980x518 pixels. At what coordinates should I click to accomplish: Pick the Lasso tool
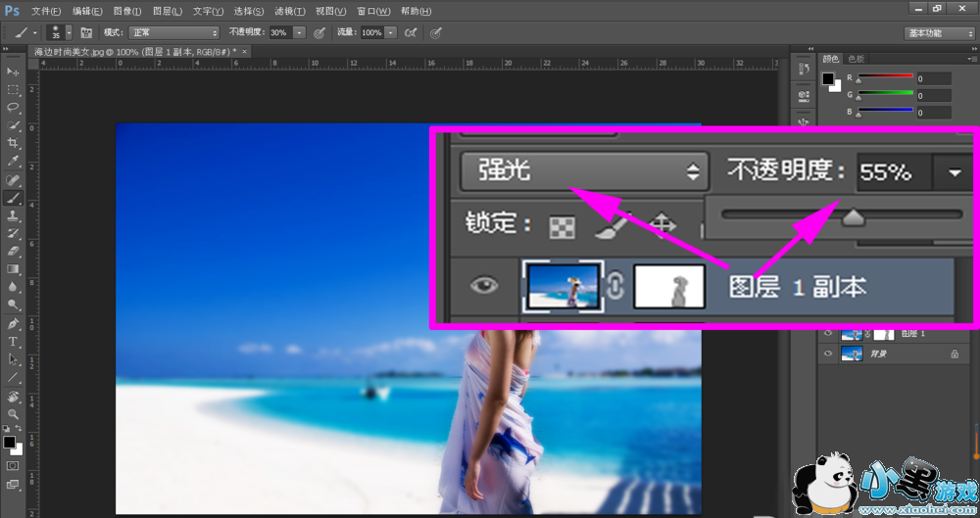[13, 106]
